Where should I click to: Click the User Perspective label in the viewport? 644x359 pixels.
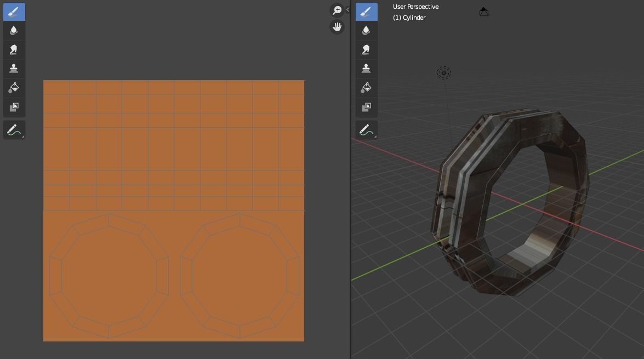[x=415, y=6]
